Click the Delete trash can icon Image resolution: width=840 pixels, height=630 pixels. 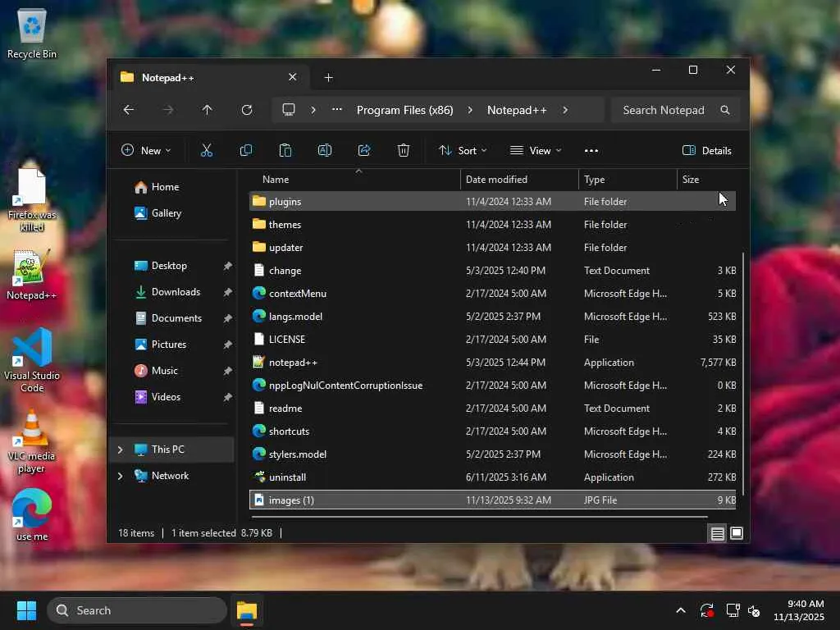pyautogui.click(x=404, y=151)
